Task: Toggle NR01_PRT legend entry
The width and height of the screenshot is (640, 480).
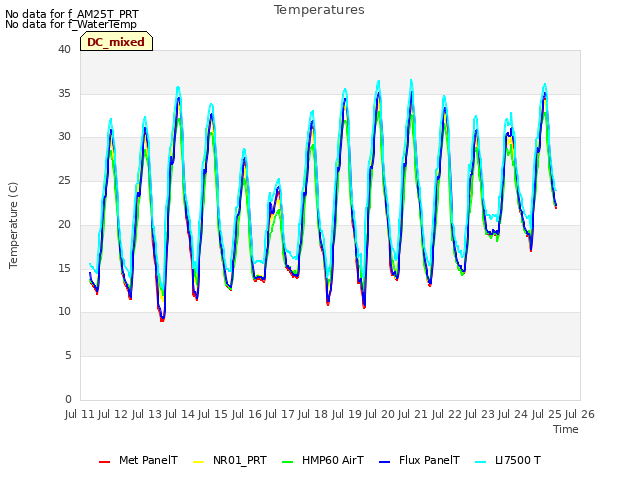Action: pos(230,460)
